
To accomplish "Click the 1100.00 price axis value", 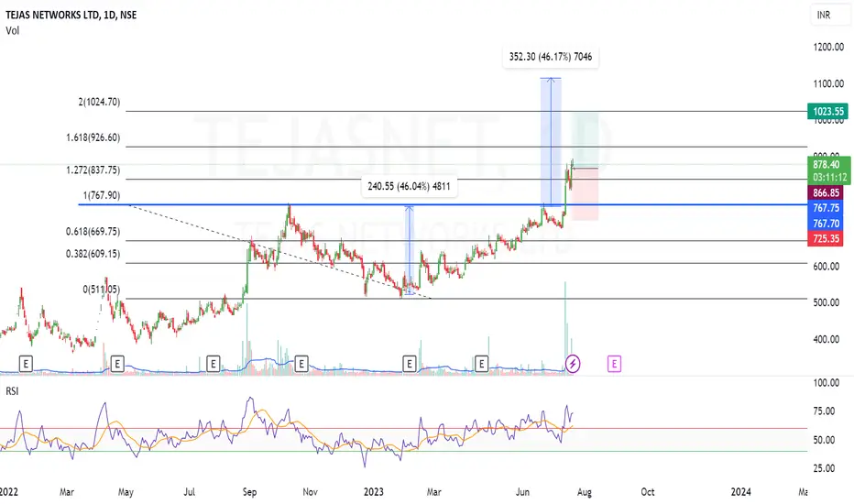I will [828, 83].
